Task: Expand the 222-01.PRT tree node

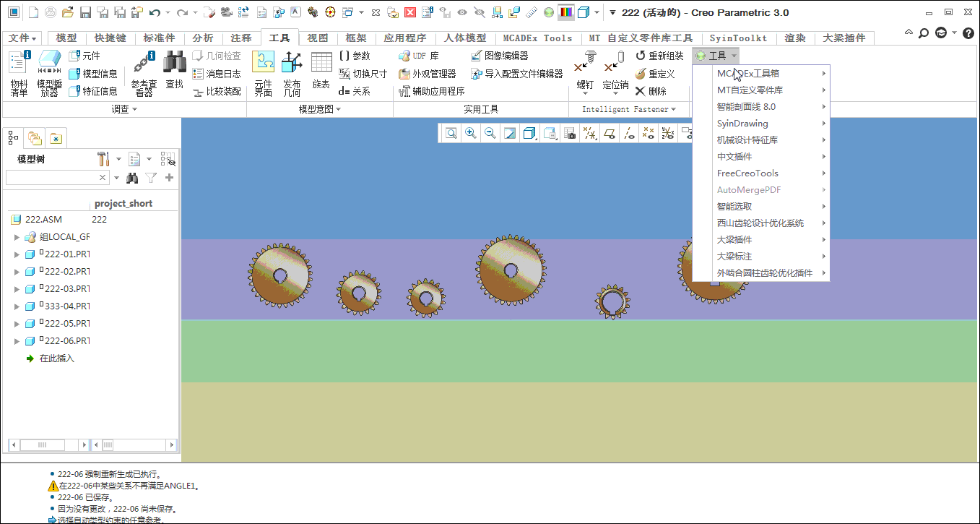Action: point(17,254)
